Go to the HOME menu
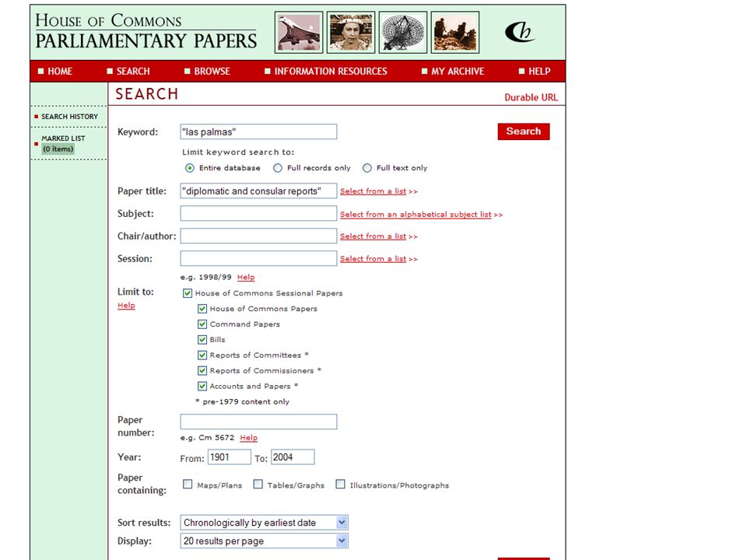Screen dimensions: 747x560 pos(60,72)
